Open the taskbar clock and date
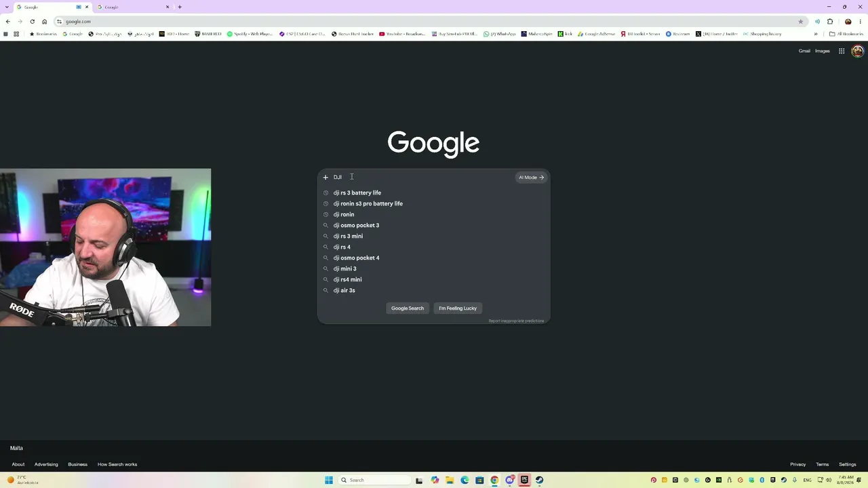 [844, 480]
